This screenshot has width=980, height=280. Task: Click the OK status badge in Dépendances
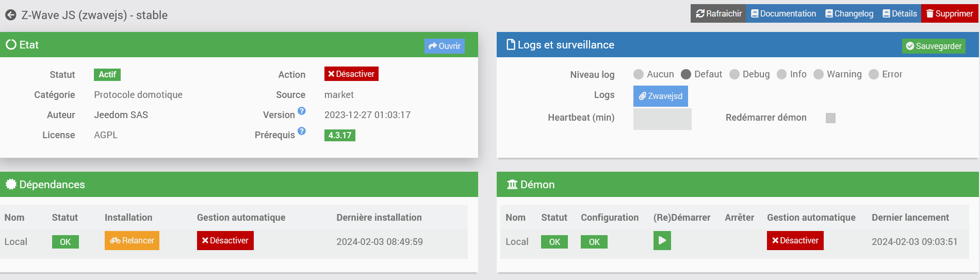(66, 242)
